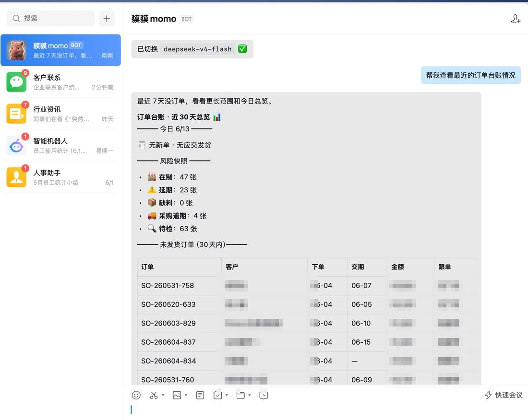Click the 订单台账 · 近30天总览 heading
Viewport: 528px width, 420px height.
click(x=179, y=117)
